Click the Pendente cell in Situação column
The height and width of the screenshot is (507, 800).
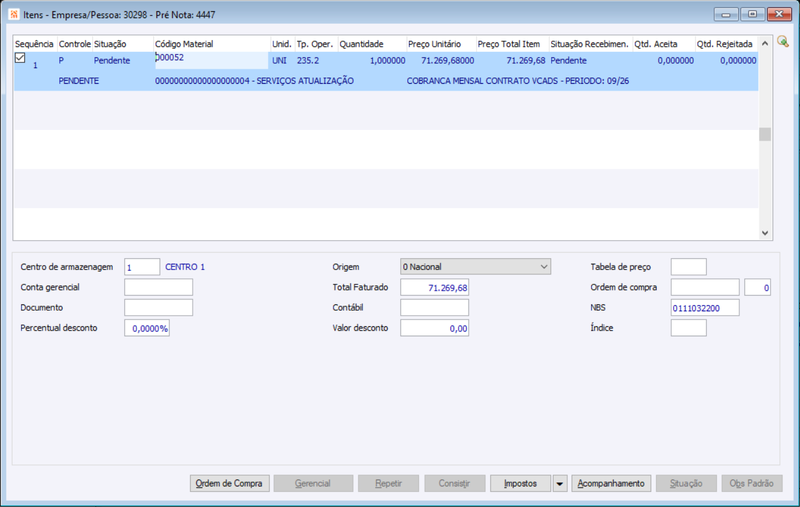[112, 60]
